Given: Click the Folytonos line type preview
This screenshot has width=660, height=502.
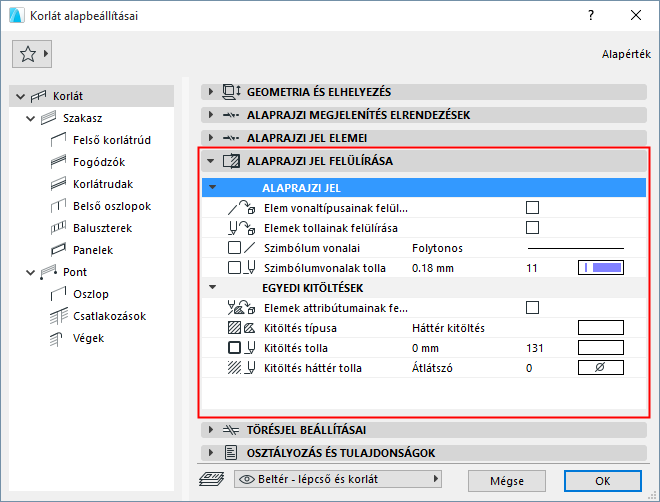Looking at the screenshot, I should point(575,248).
